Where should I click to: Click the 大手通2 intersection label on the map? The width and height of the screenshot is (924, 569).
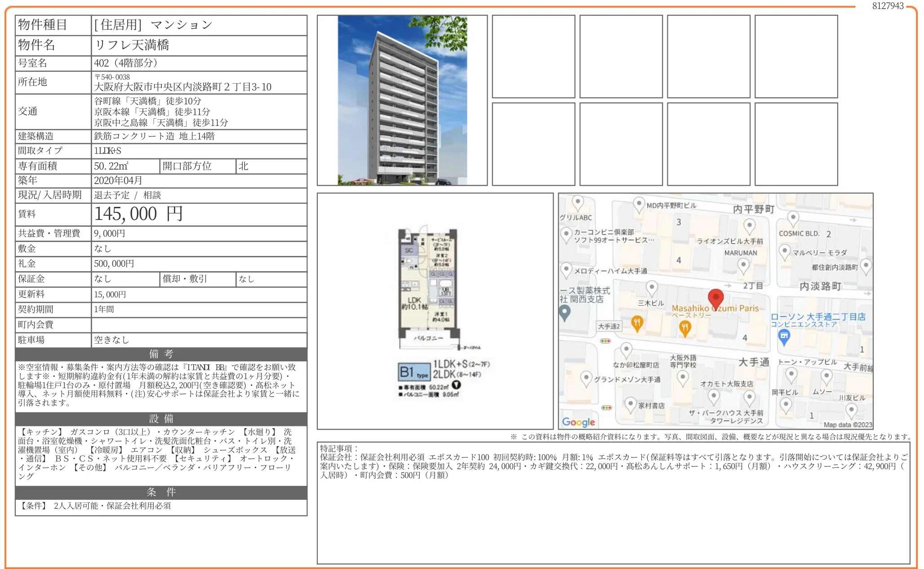(x=609, y=327)
